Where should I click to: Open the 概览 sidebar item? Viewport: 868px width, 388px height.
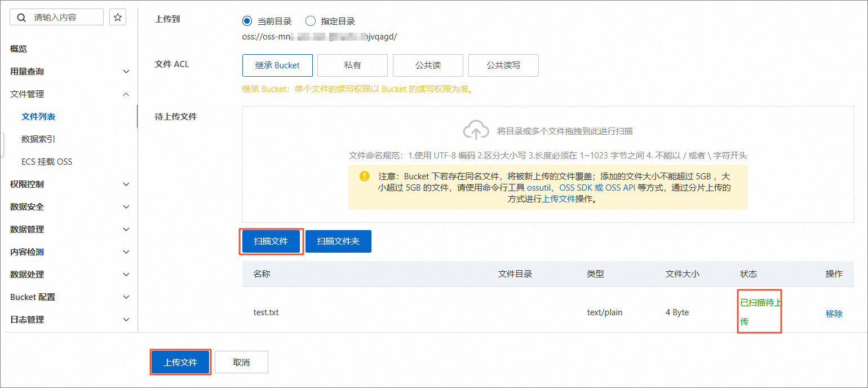point(19,49)
